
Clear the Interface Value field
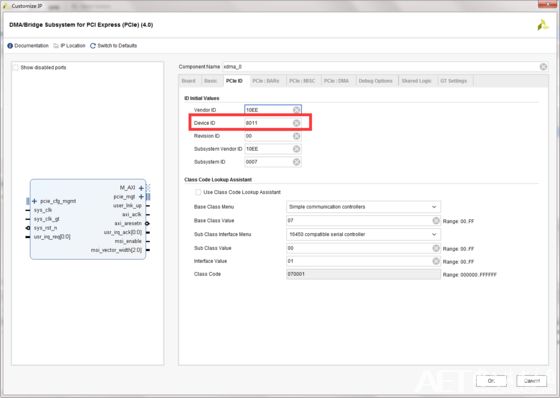436,261
